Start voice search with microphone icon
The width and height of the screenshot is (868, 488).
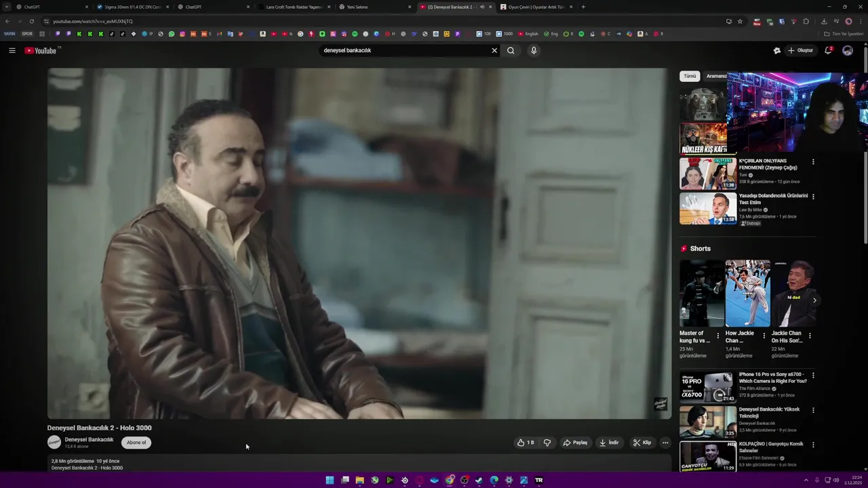click(534, 50)
